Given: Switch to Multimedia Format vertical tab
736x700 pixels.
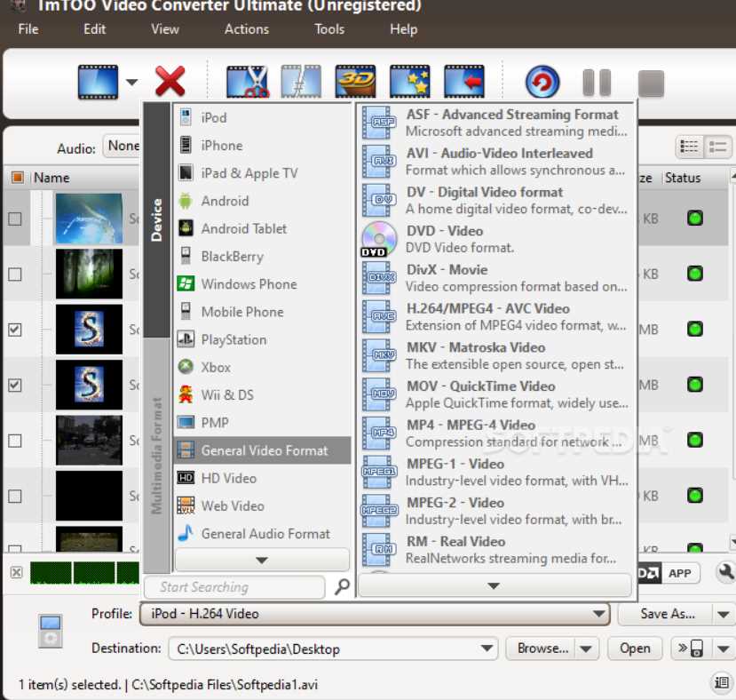Looking at the screenshot, I should (x=157, y=455).
